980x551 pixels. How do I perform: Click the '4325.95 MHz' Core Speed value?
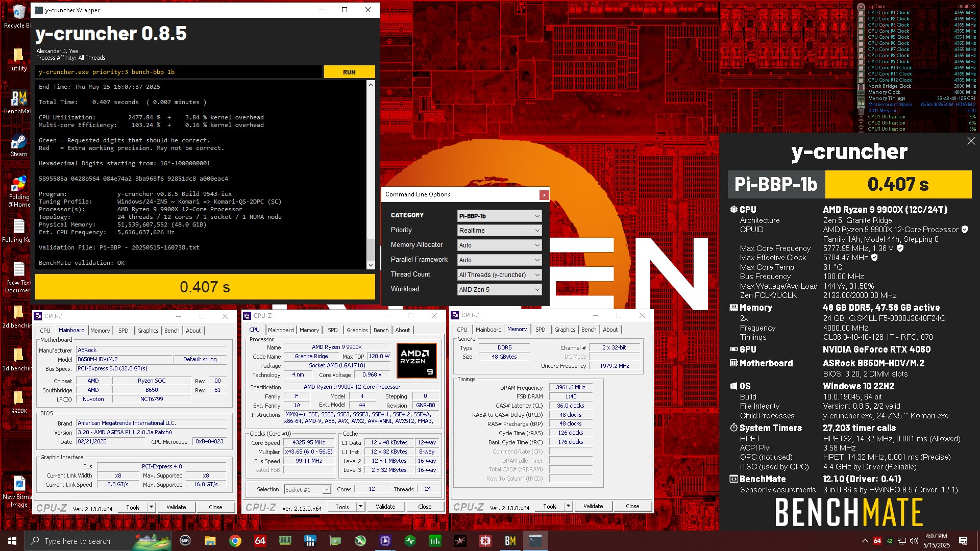click(x=309, y=443)
